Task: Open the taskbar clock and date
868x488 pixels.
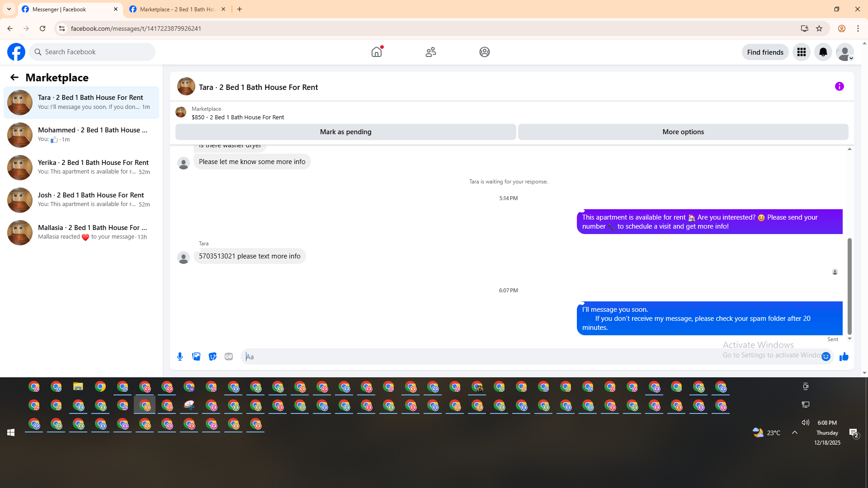Action: tap(827, 432)
